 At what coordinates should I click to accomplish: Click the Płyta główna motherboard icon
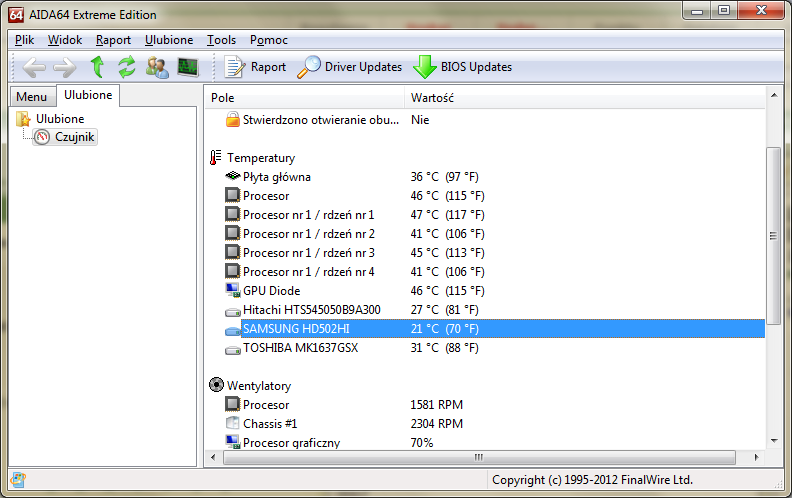coord(232,176)
